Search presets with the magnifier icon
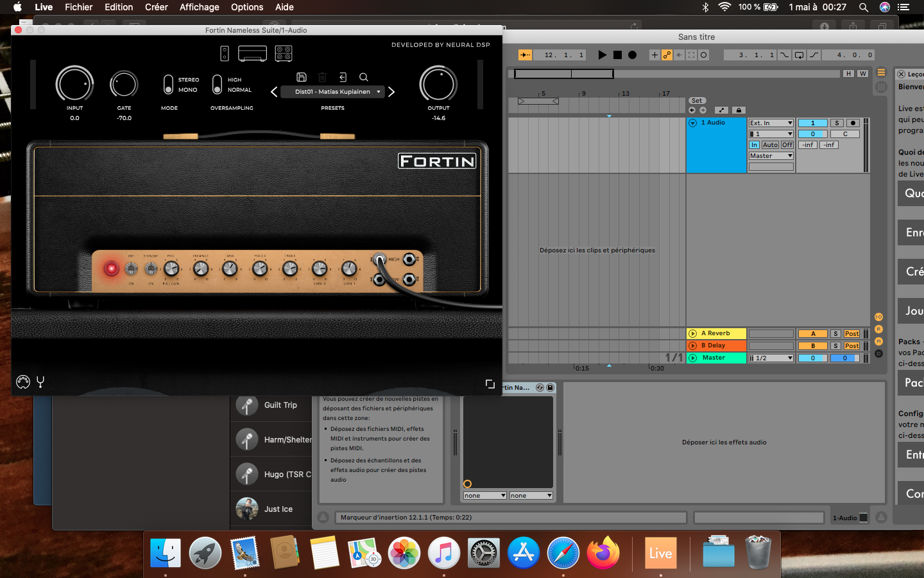Screen dimensions: 924x578 [364, 77]
